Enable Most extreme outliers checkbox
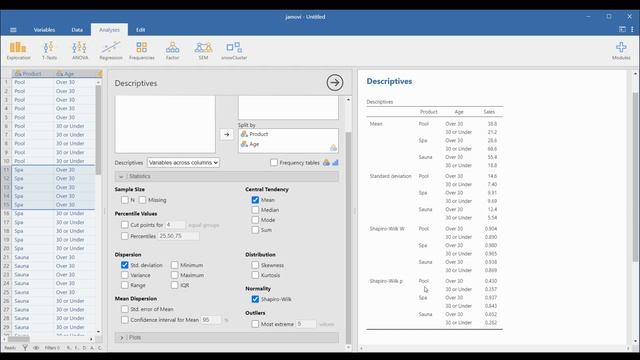The image size is (640, 360). (x=255, y=324)
